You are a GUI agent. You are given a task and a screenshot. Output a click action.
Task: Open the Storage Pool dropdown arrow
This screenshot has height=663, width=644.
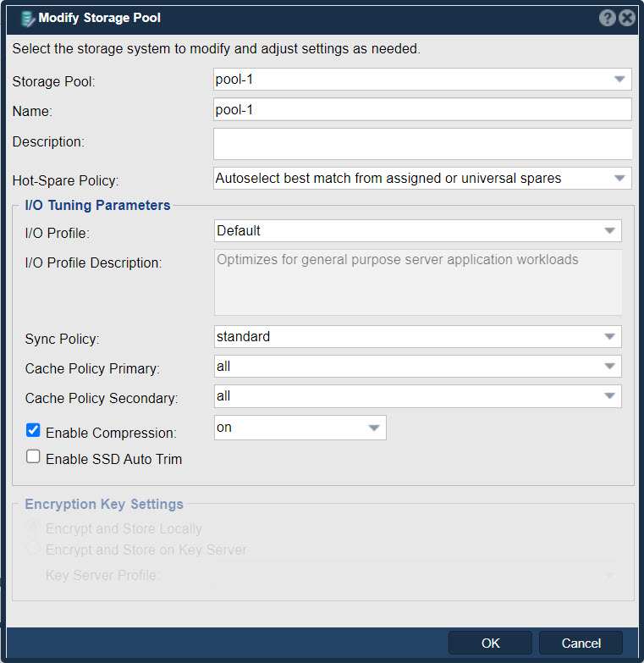pyautogui.click(x=619, y=79)
